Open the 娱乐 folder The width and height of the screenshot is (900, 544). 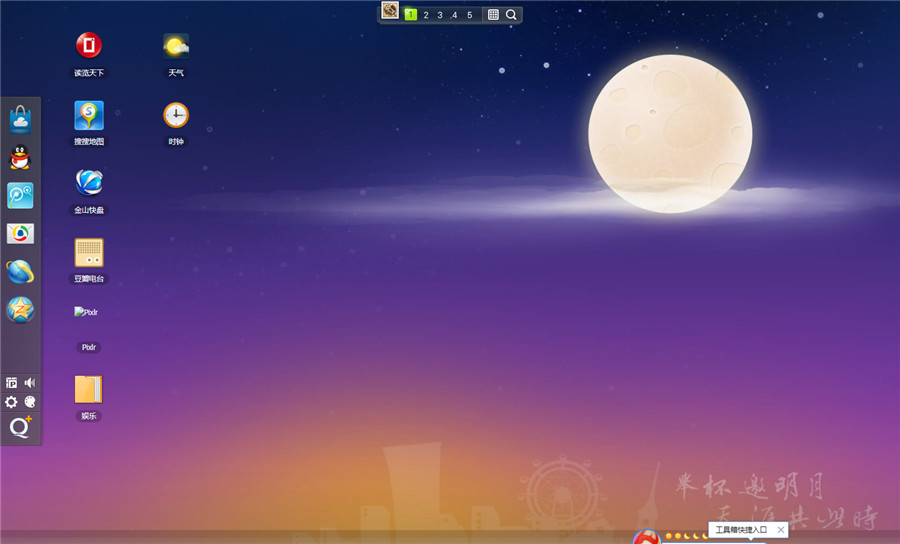click(89, 389)
